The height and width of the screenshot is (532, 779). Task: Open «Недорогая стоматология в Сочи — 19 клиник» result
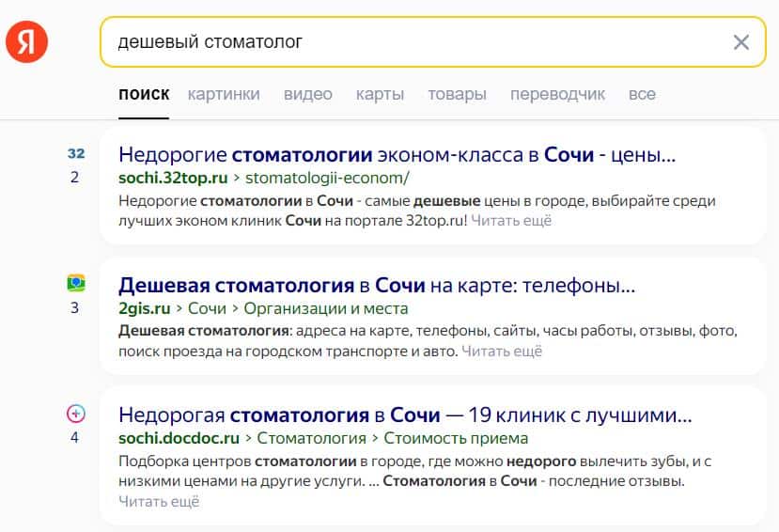coord(405,415)
